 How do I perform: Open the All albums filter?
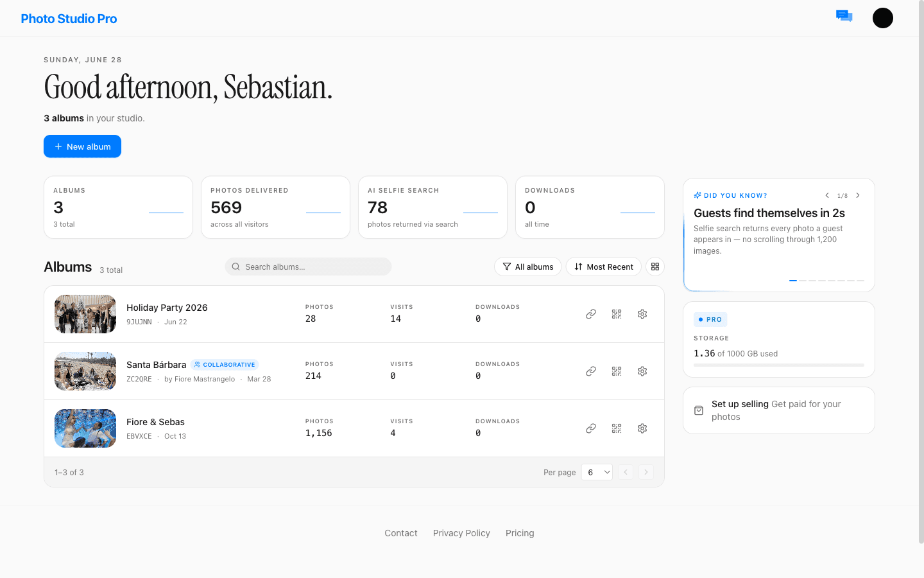pos(528,267)
